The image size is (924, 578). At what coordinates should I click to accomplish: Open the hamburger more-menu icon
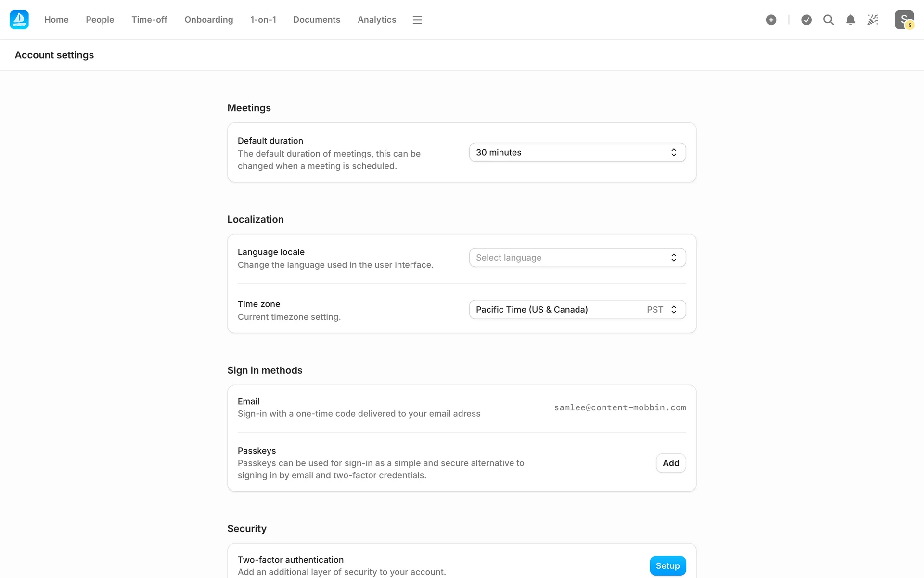pyautogui.click(x=417, y=20)
